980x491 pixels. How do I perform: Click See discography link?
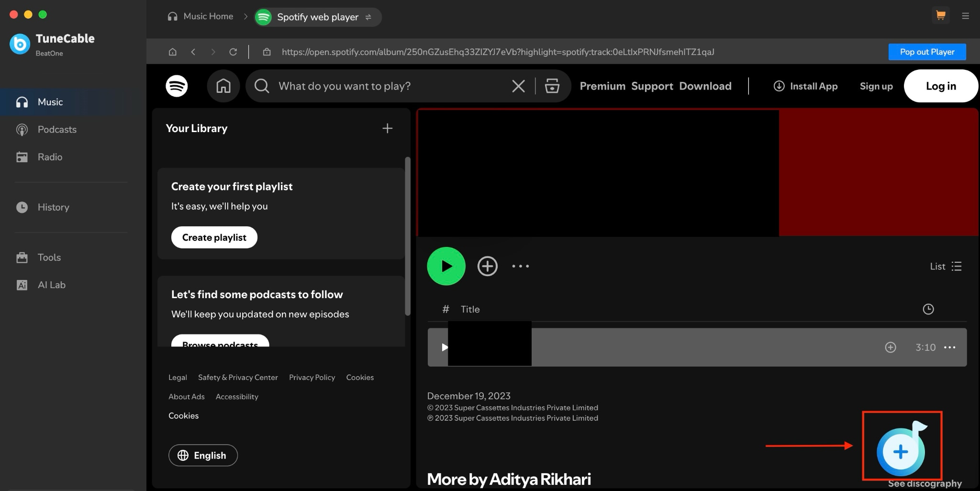coord(924,483)
